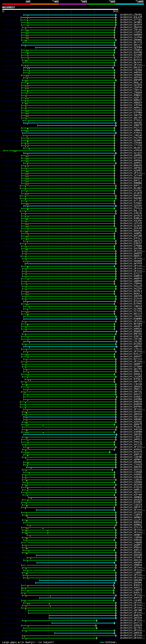Click the red 20% identity color segment
This screenshot has height=644, width=146.
click(16, 4)
